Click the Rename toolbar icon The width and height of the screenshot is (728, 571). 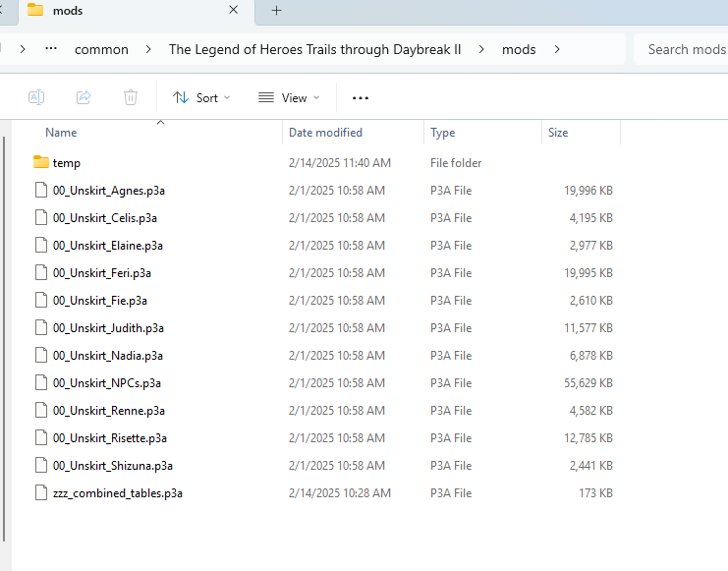[36, 97]
